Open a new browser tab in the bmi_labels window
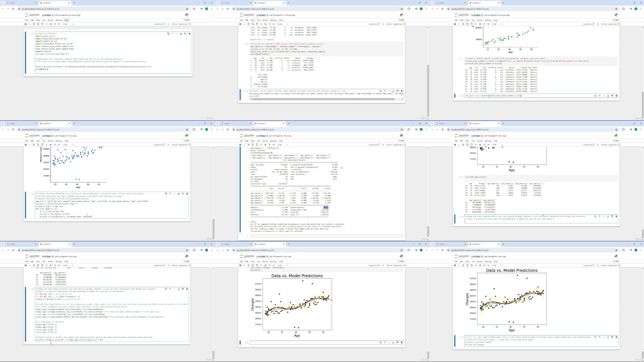This screenshot has width=644, height=362. (289, 3)
